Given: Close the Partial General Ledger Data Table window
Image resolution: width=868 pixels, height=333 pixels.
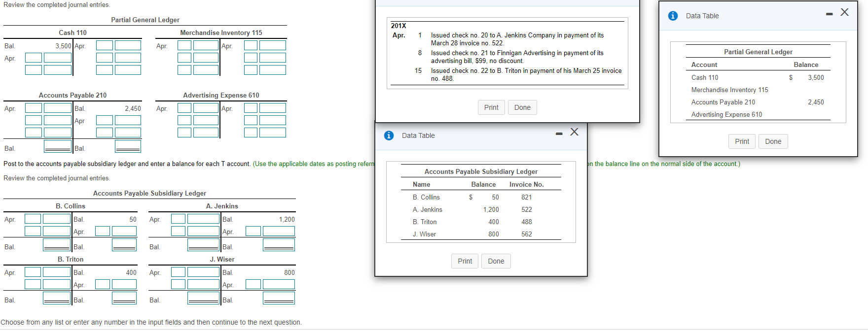Looking at the screenshot, I should [845, 12].
